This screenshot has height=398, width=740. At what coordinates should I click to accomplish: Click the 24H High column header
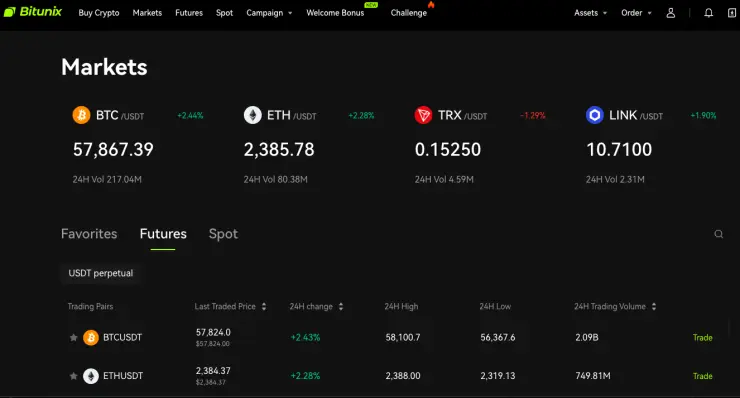click(401, 306)
